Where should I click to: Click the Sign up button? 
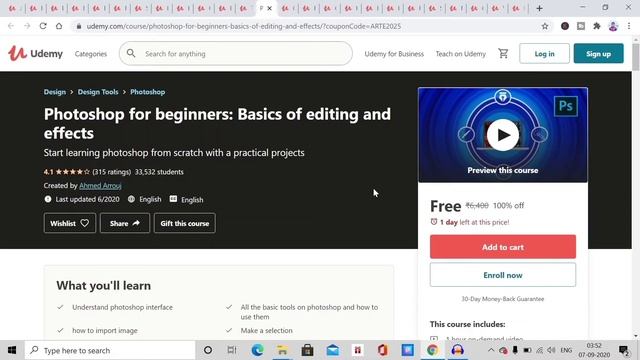pos(598,53)
